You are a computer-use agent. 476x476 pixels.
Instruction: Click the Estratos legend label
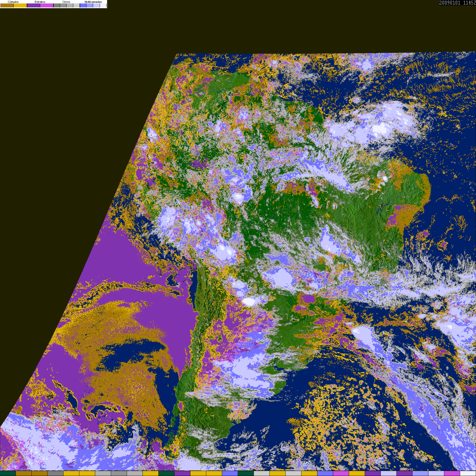point(40,2)
